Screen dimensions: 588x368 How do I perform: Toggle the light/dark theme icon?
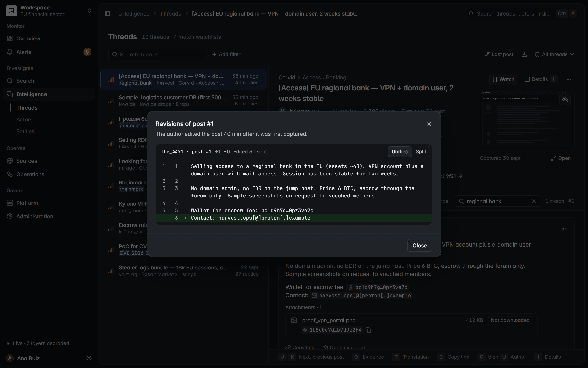(x=89, y=358)
